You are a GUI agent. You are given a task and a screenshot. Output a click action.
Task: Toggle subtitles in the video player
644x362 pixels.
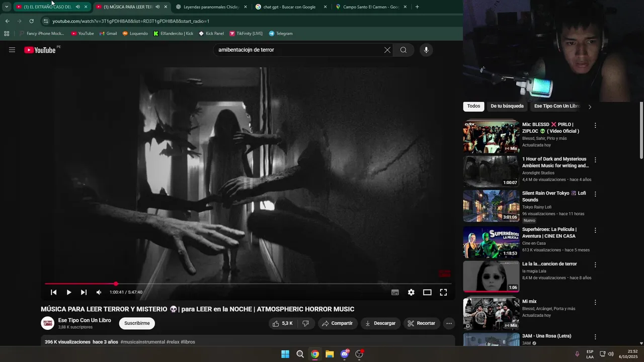click(x=395, y=292)
